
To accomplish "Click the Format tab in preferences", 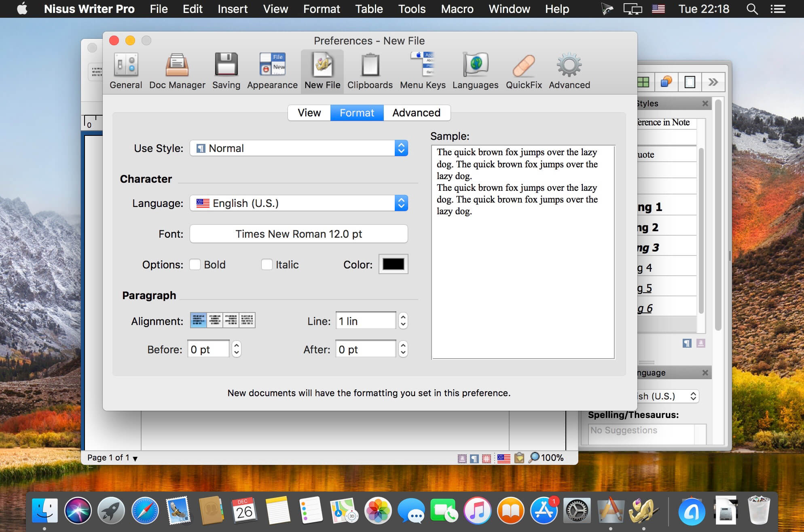I will pos(356,112).
